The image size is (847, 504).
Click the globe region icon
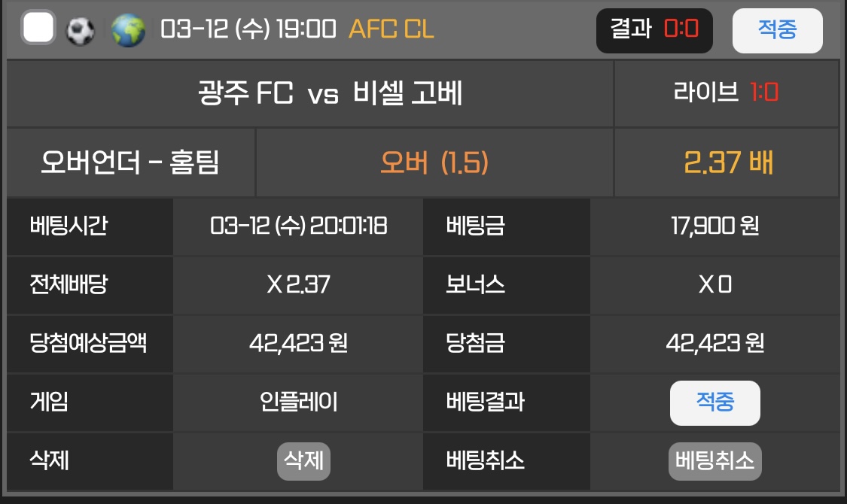click(x=128, y=30)
